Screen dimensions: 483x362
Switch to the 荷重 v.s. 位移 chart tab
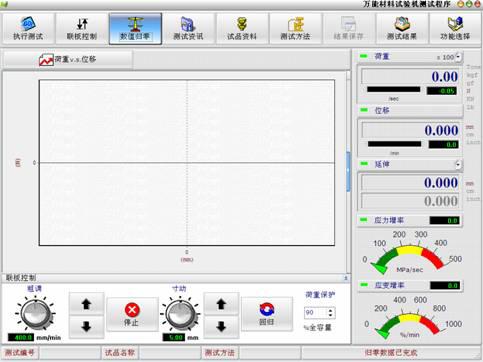coord(68,60)
